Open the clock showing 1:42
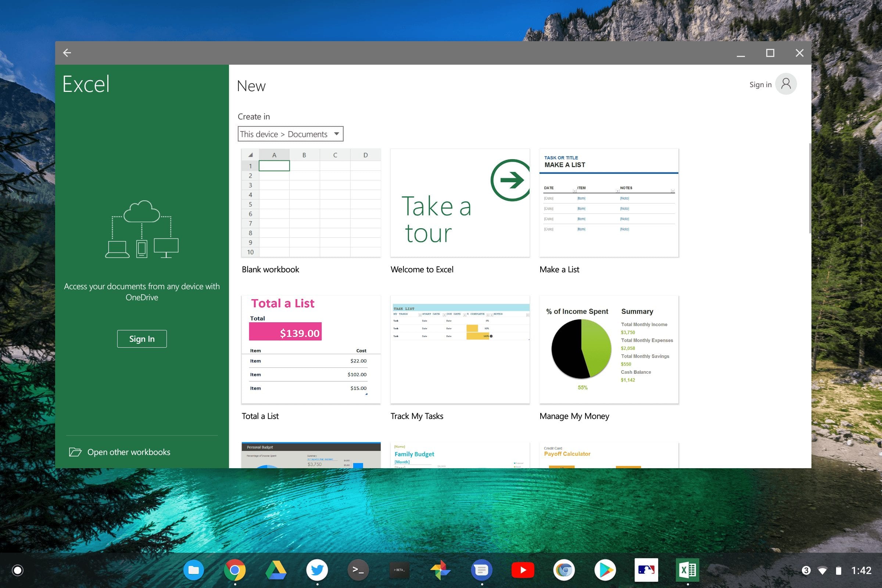The image size is (882, 588). [x=861, y=570]
